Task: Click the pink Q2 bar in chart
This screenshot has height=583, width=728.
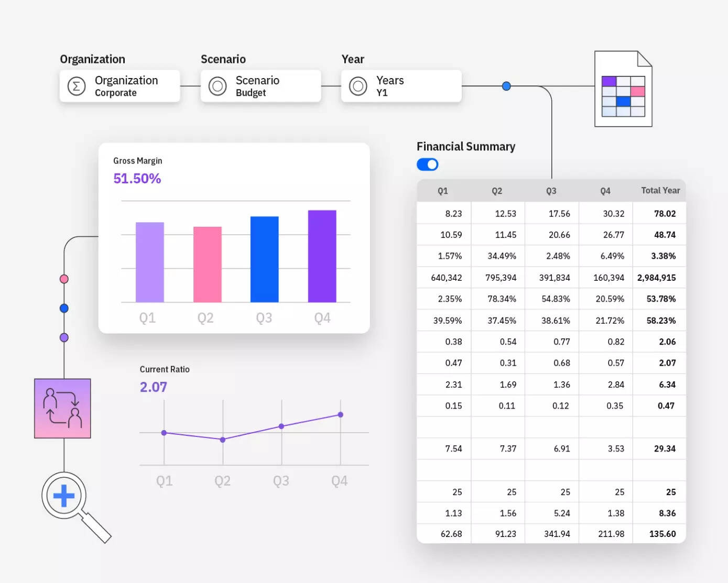Action: pos(207,264)
